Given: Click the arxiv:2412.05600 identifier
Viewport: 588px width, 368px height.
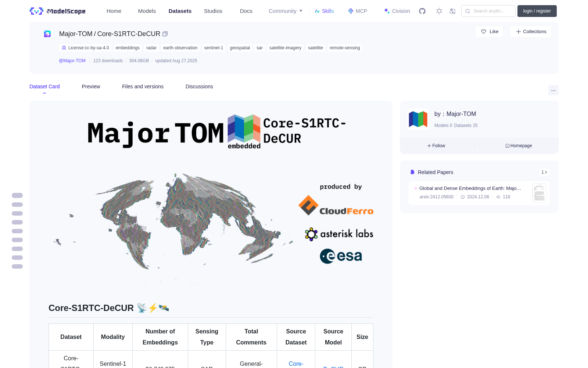Looking at the screenshot, I should (x=437, y=197).
